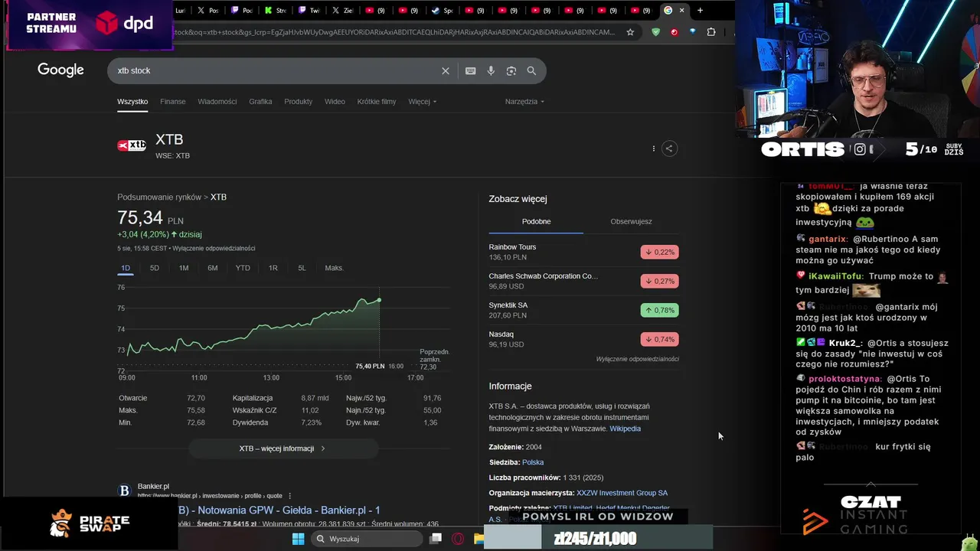The image size is (980, 551).
Task: Select the 6M chart range
Action: 213,268
